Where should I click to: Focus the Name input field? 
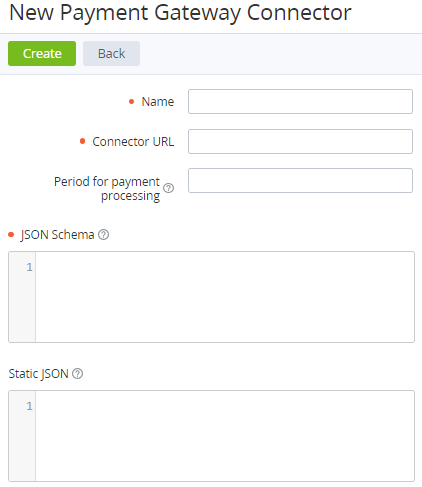click(300, 102)
